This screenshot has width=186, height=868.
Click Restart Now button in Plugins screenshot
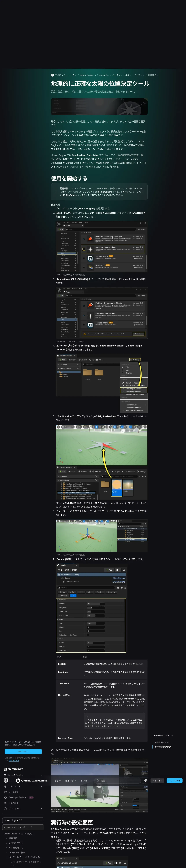click(x=138, y=334)
